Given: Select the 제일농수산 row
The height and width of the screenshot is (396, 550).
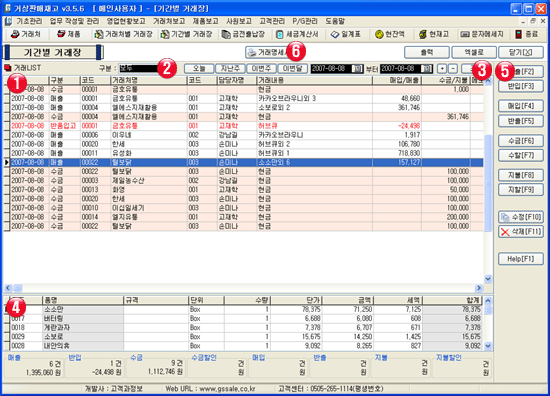Looking at the screenshot, I should pos(243,180).
